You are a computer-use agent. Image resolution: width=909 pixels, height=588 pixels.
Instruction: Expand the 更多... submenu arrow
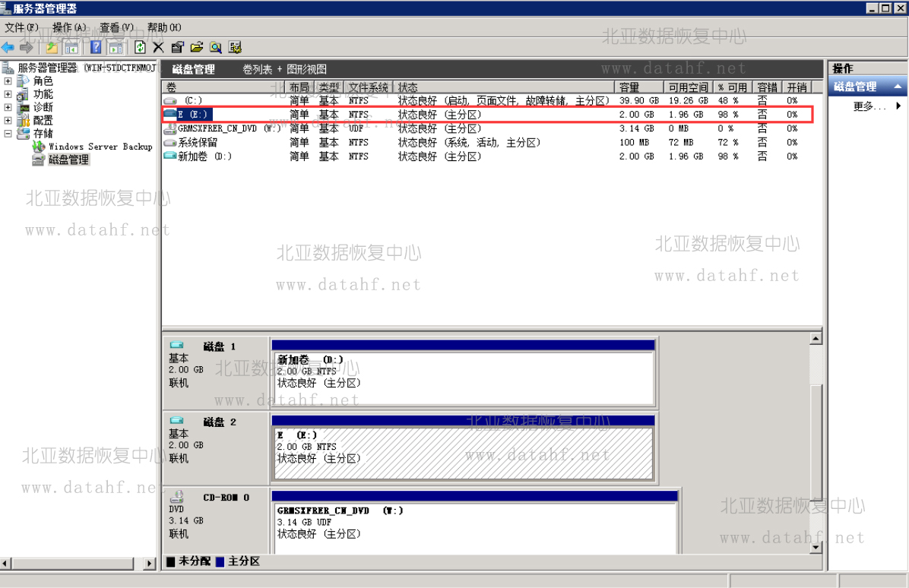point(898,106)
